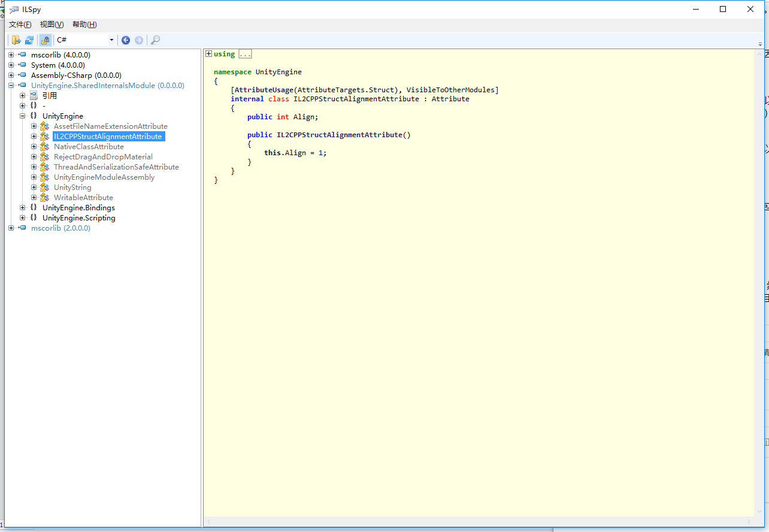Click AttributeTargets type link in code
Screen dimensions: 769x532
tap(331, 90)
